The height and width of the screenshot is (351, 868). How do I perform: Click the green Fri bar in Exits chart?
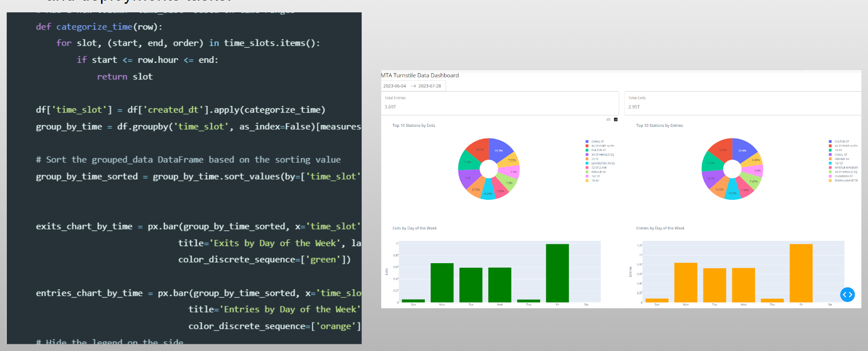[x=557, y=273]
